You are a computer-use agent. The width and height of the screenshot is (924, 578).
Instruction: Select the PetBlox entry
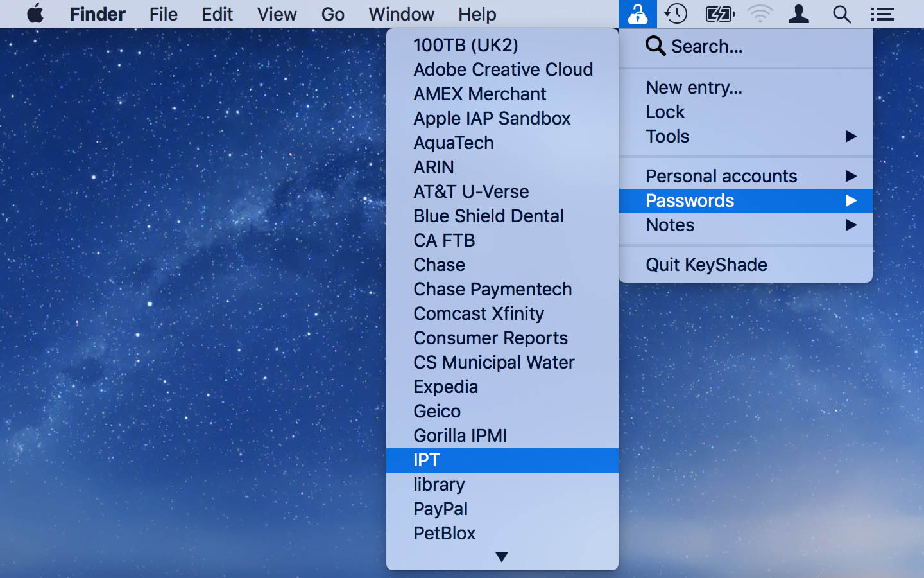tap(502, 533)
